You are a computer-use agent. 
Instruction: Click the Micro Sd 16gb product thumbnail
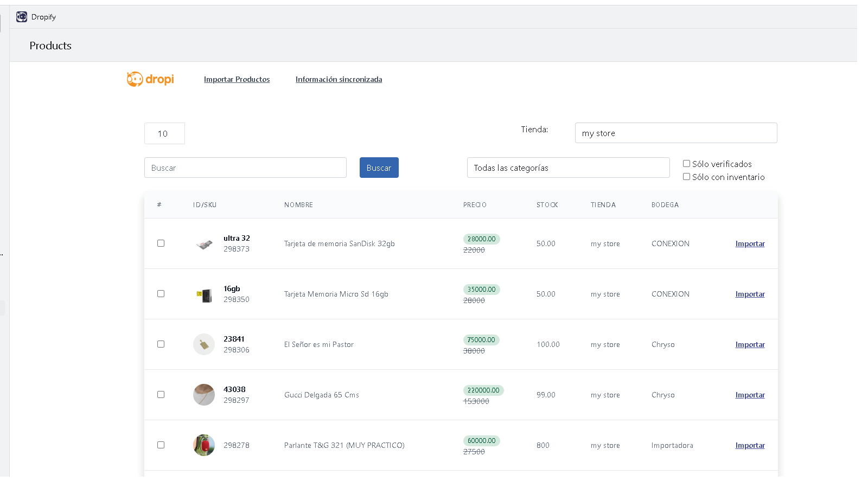[x=204, y=294]
